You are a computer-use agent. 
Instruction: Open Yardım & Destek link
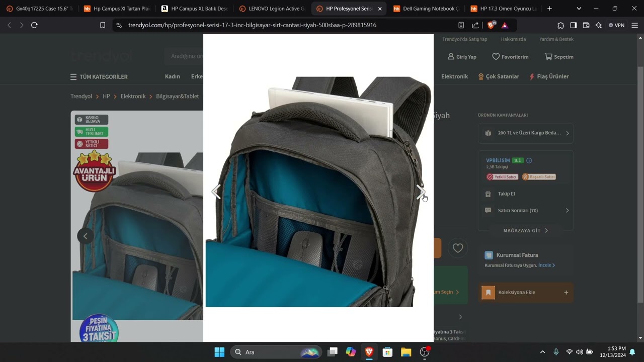coord(556,39)
